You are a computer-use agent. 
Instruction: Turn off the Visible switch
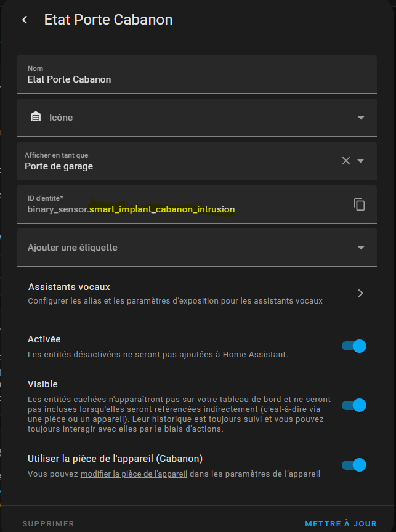point(354,405)
